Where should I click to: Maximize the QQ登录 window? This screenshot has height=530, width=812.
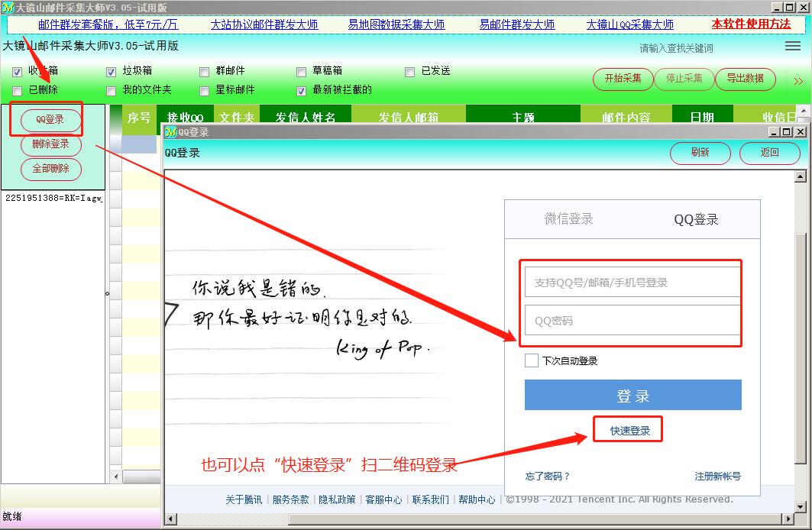point(787,132)
